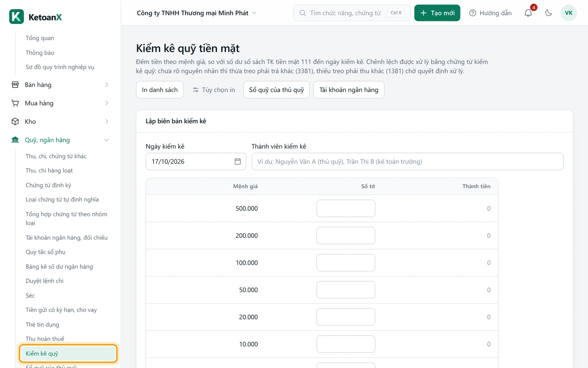Toggle dark mode moon icon
This screenshot has height=368, width=588.
(549, 13)
